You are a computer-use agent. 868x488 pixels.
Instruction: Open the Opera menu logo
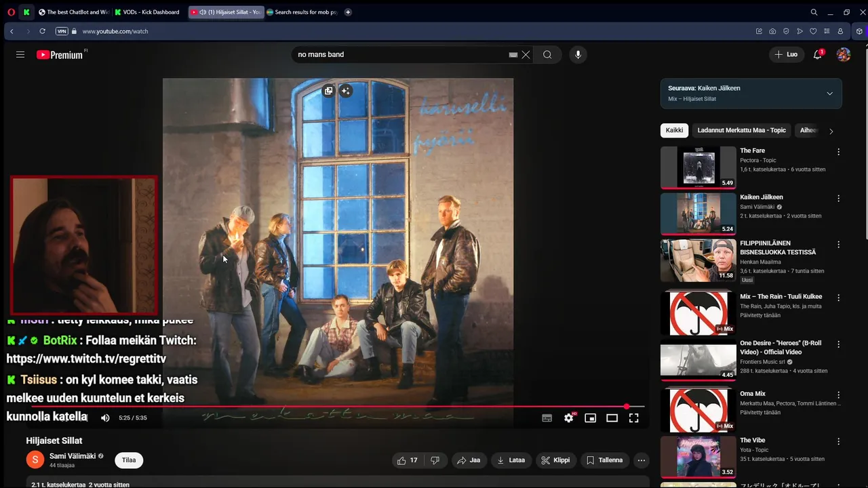pos(11,12)
